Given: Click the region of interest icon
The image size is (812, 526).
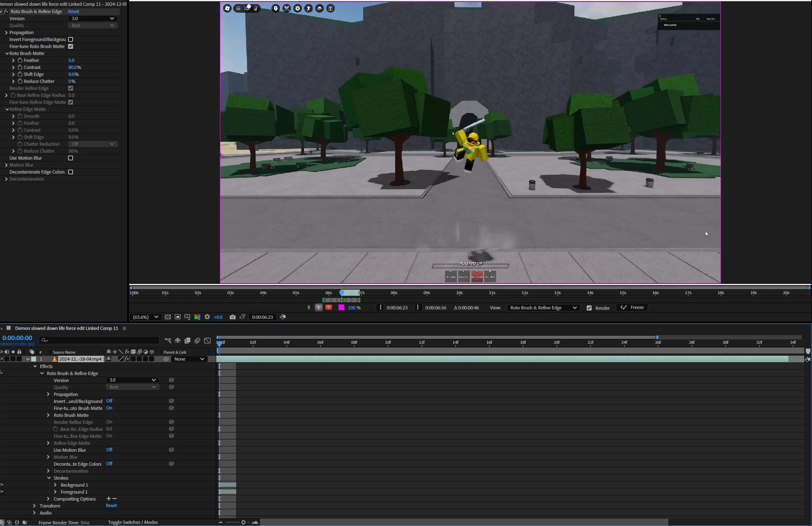Looking at the screenshot, I should [178, 317].
